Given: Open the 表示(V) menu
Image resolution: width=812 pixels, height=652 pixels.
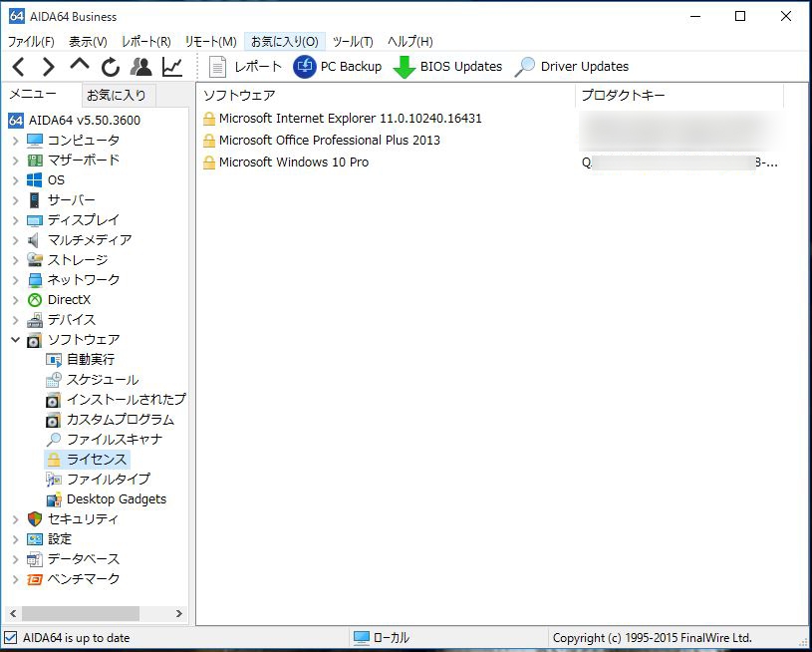Looking at the screenshot, I should point(88,42).
